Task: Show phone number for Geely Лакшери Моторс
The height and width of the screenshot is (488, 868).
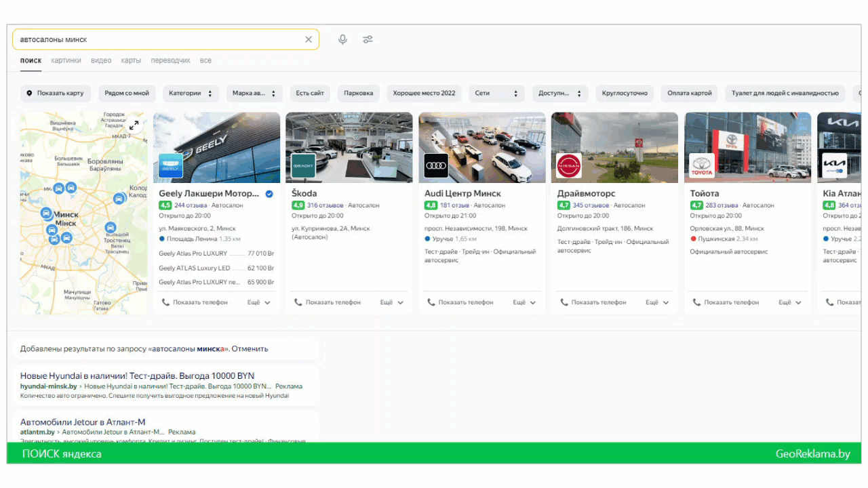Action: tap(195, 302)
